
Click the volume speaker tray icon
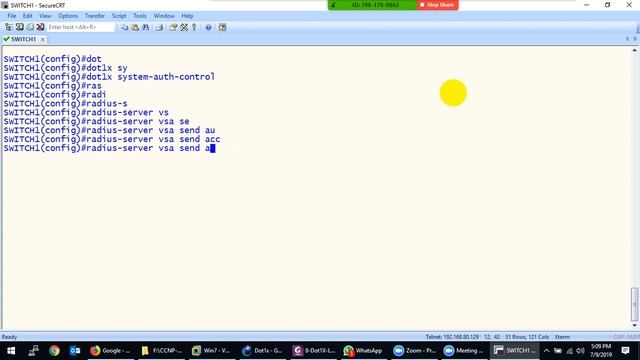coord(580,351)
